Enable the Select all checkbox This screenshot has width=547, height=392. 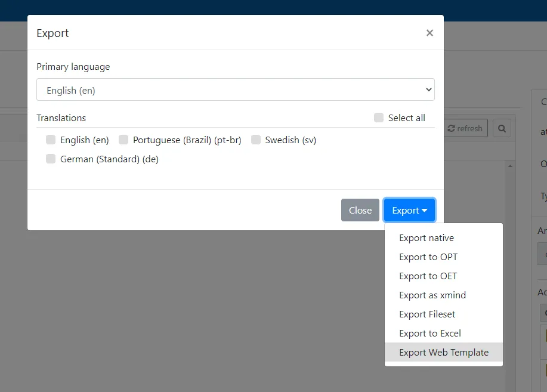(378, 118)
